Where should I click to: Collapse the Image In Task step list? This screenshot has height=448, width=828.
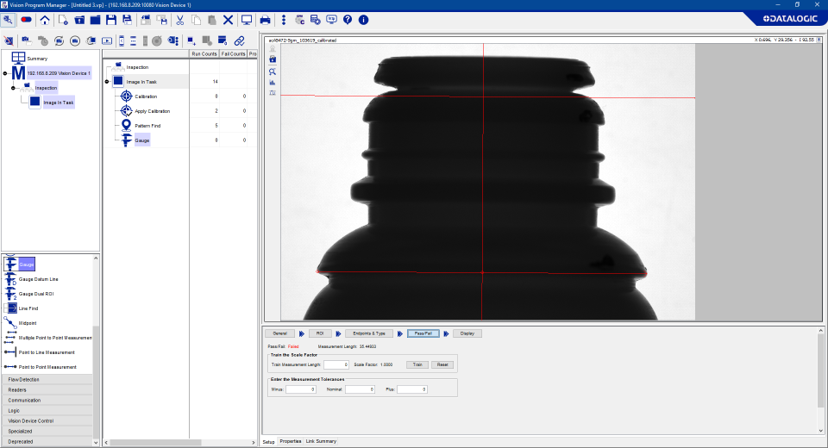point(107,81)
